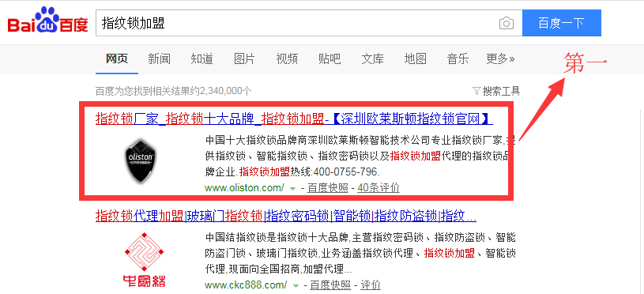This screenshot has height=294, width=644.
Task: Open www.oliston.com/ green URL
Action: [x=244, y=188]
